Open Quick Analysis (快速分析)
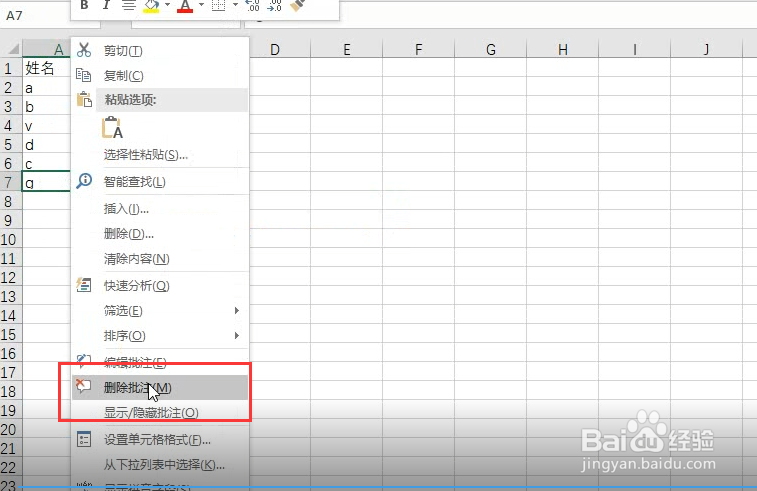 click(x=160, y=286)
